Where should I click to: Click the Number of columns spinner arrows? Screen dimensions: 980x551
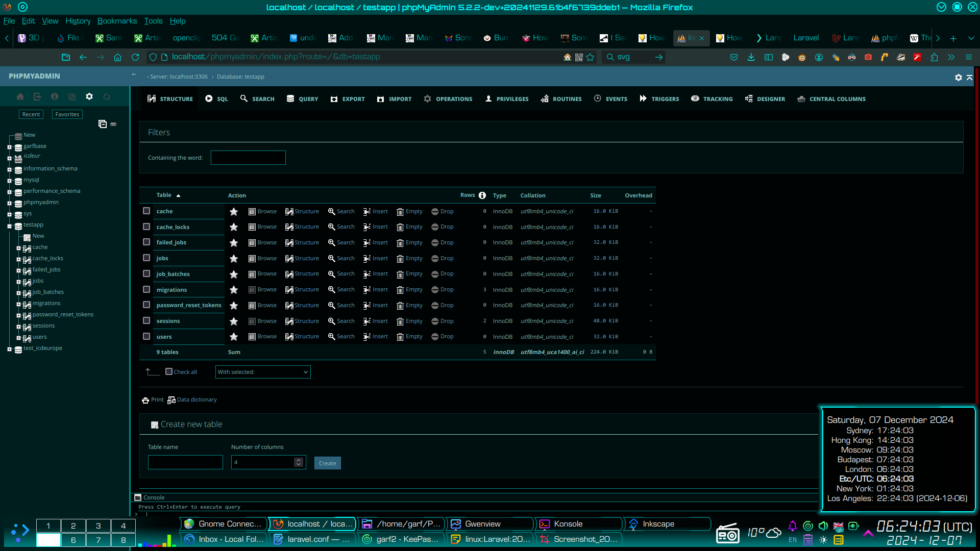(x=299, y=462)
